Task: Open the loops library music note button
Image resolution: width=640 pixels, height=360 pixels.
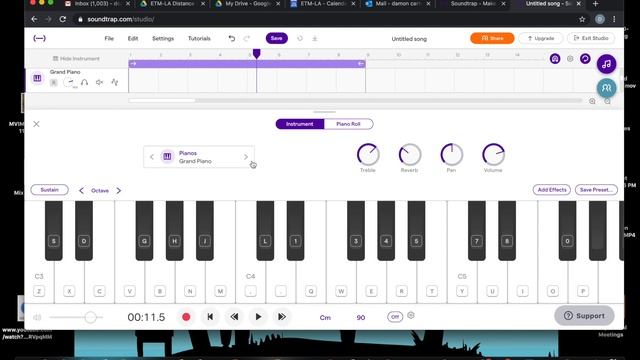Action: pos(607,64)
